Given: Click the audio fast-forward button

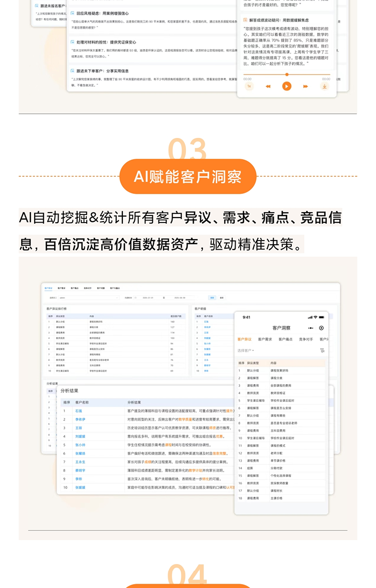Looking at the screenshot, I should pyautogui.click(x=305, y=86).
